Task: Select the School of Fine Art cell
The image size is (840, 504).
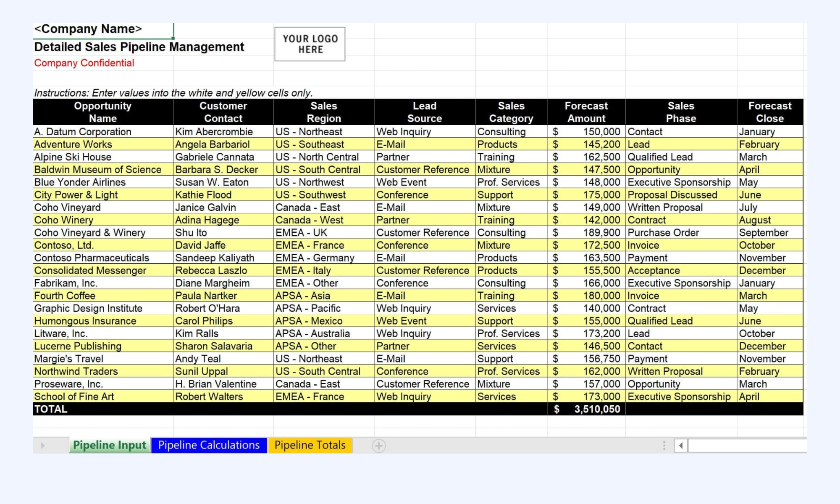Action: [103, 396]
